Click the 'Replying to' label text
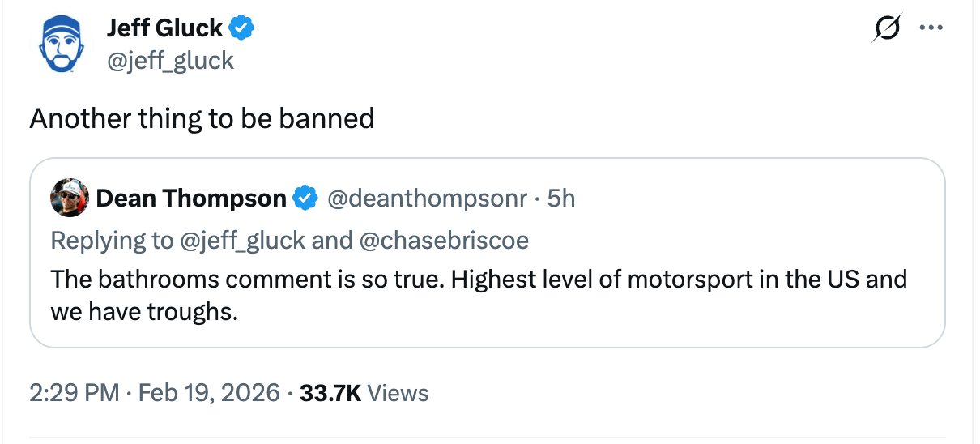 [112, 240]
